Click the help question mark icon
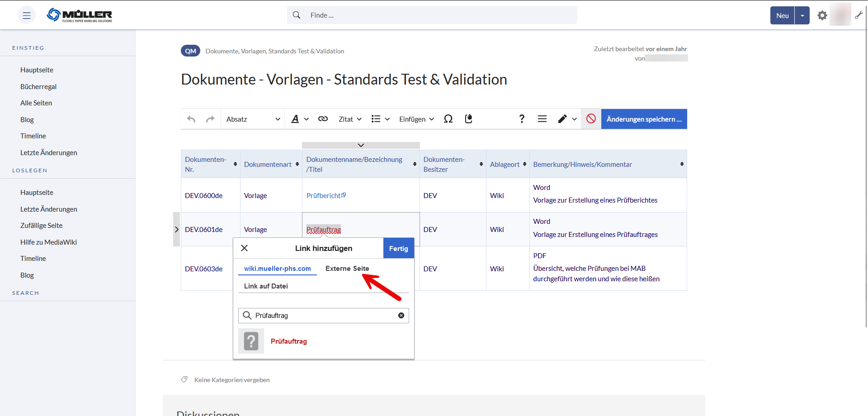 pyautogui.click(x=522, y=119)
